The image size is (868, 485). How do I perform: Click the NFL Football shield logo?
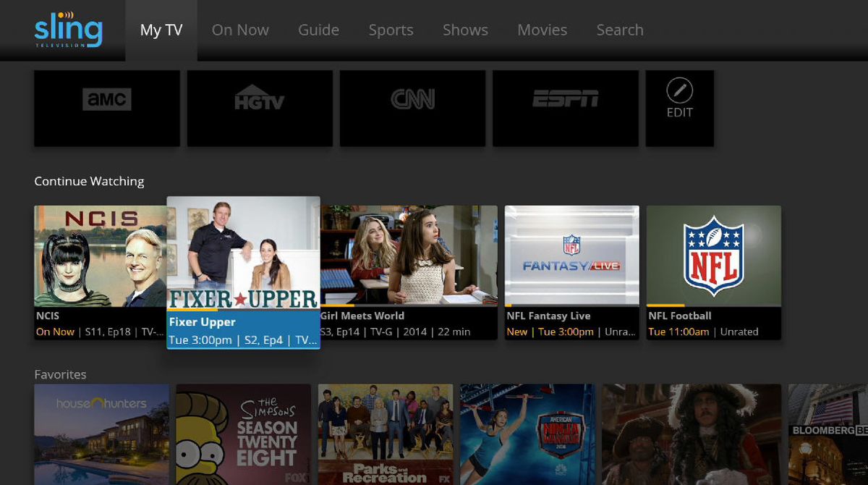click(712, 256)
